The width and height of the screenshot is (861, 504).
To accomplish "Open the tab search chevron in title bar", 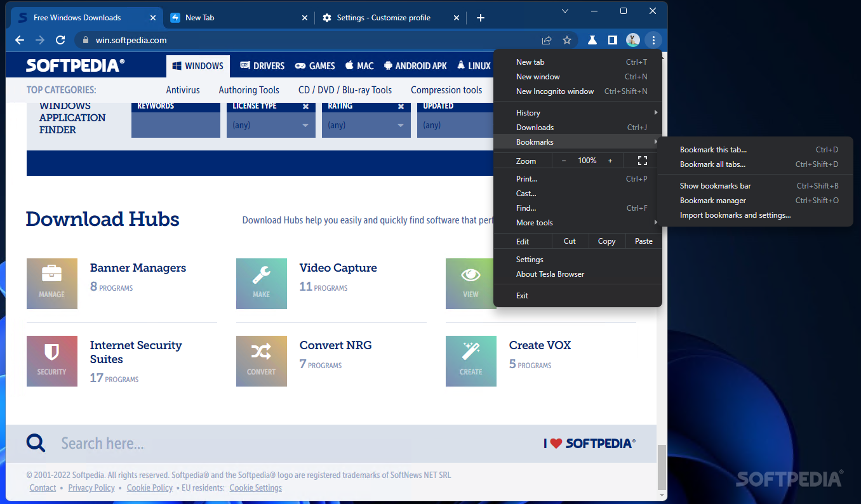I will (564, 11).
